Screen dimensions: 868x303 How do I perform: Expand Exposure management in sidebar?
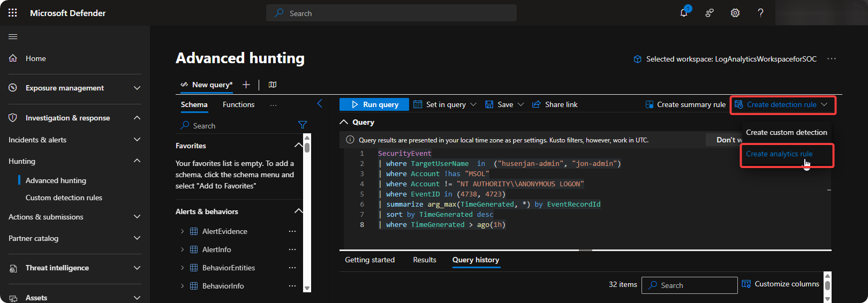coord(137,88)
